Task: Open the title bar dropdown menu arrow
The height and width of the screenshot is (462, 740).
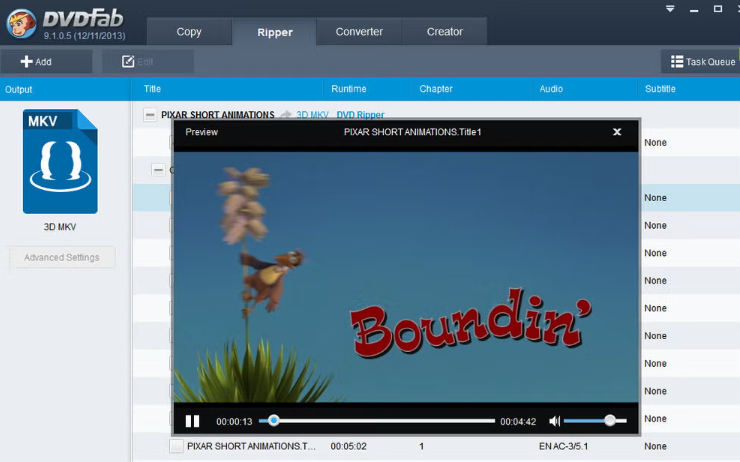Action: coord(670,9)
